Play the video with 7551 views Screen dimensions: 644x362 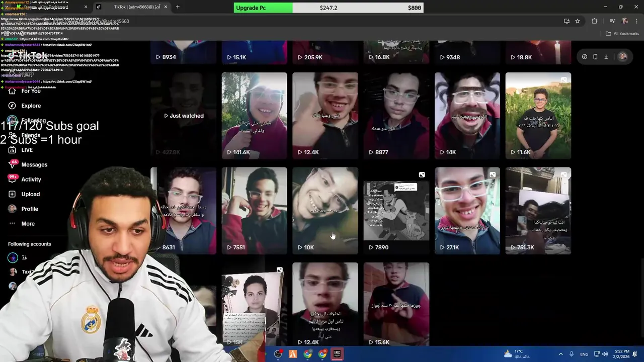click(x=255, y=211)
